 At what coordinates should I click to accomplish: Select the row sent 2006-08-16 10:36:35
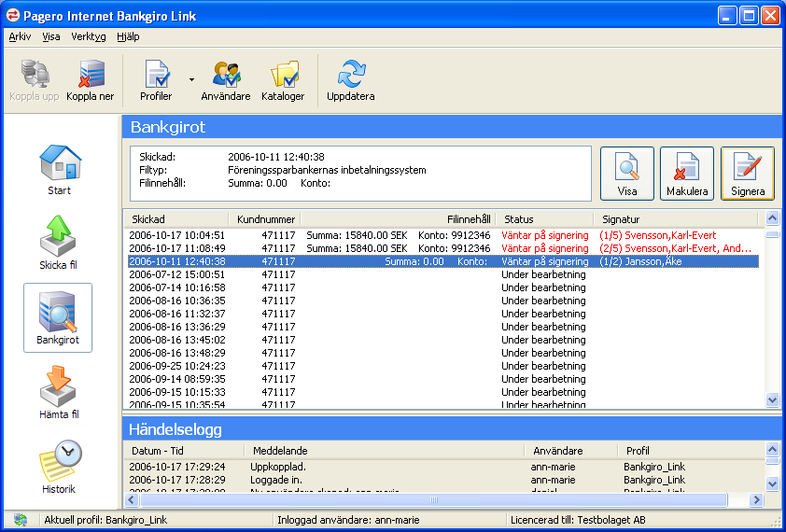pos(442,301)
